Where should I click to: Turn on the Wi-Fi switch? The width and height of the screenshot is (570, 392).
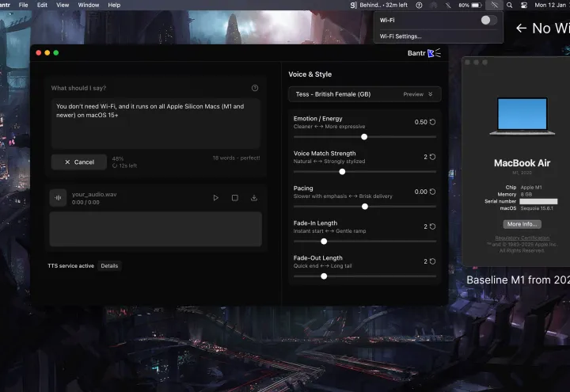pos(488,20)
